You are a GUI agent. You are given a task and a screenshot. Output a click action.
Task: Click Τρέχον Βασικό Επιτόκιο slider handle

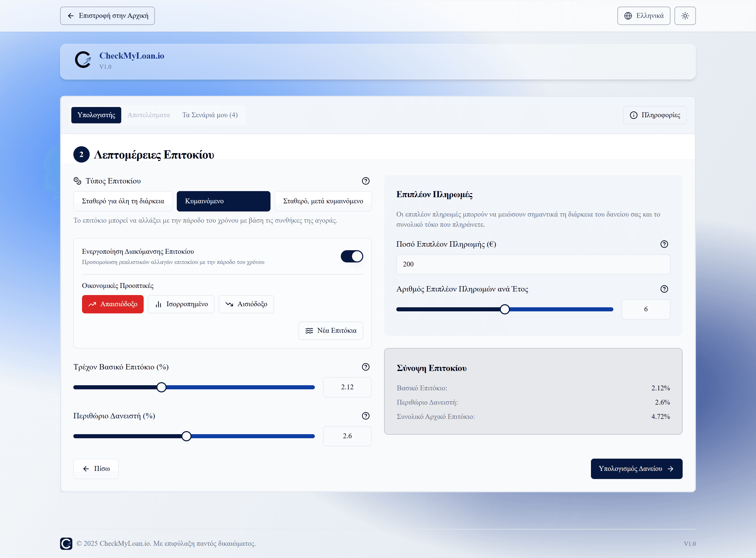tap(161, 388)
